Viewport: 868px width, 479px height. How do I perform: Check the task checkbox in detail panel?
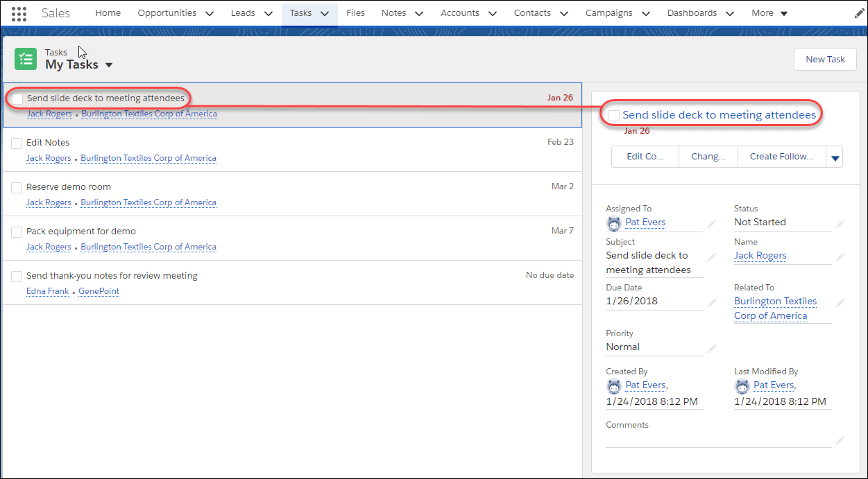tap(613, 114)
